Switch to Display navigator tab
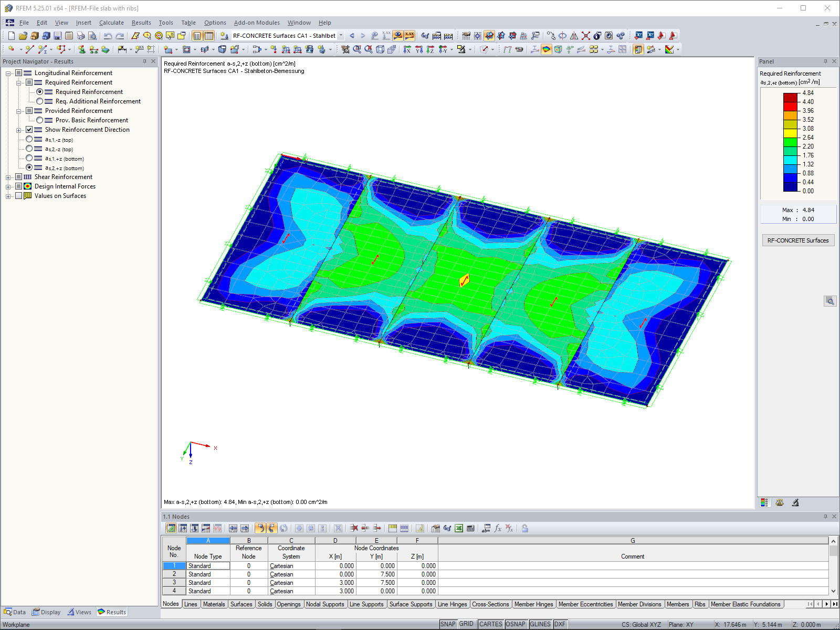 [46, 612]
